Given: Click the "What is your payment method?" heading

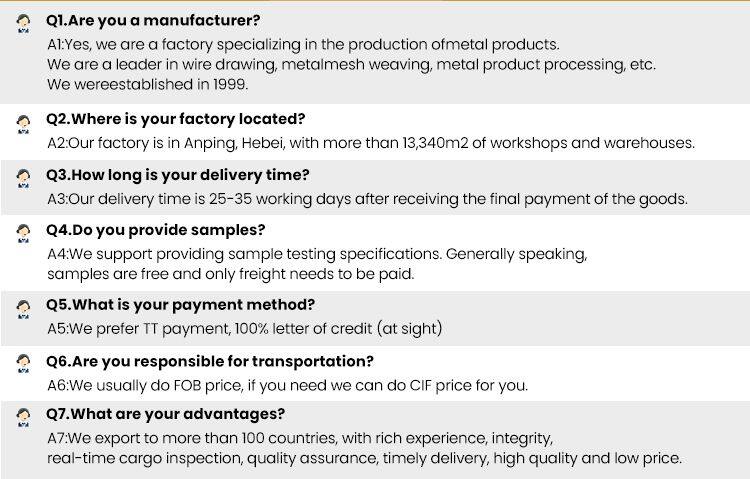Looking at the screenshot, I should pyautogui.click(x=181, y=305).
